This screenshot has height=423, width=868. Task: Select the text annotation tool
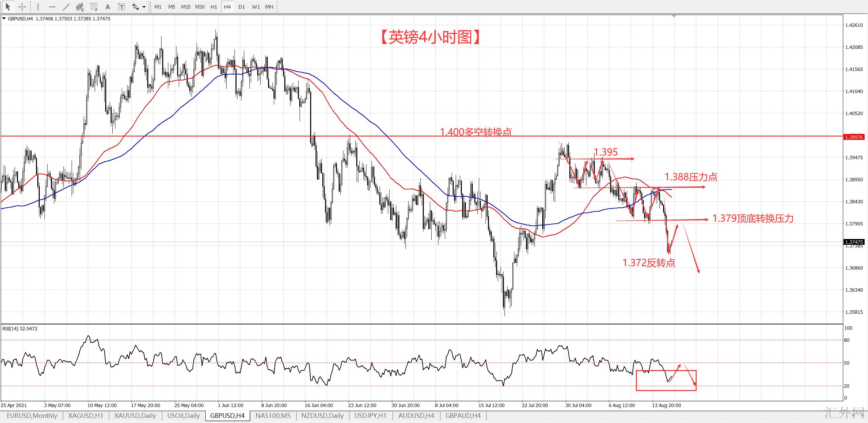pos(108,6)
